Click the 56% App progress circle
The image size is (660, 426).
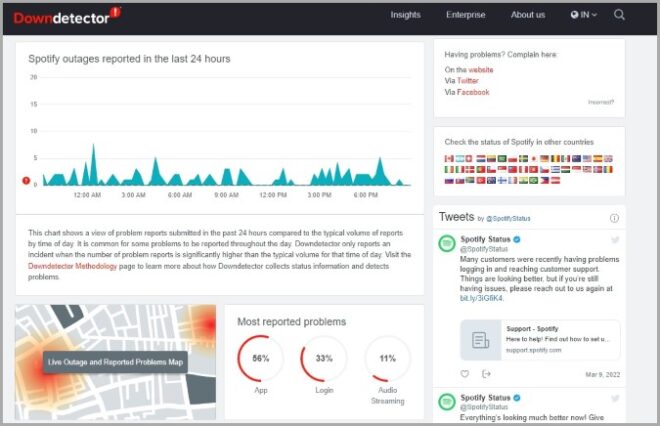click(261, 358)
